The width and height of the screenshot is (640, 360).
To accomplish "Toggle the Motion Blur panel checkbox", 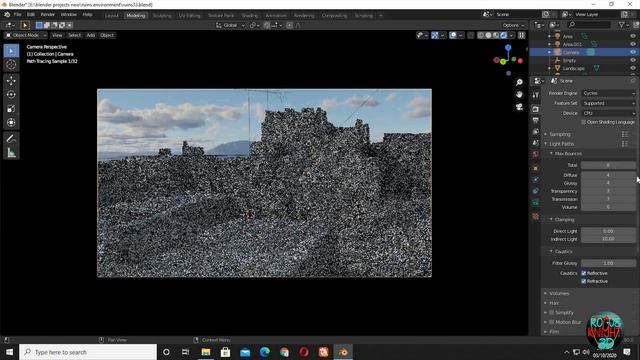I will [551, 322].
